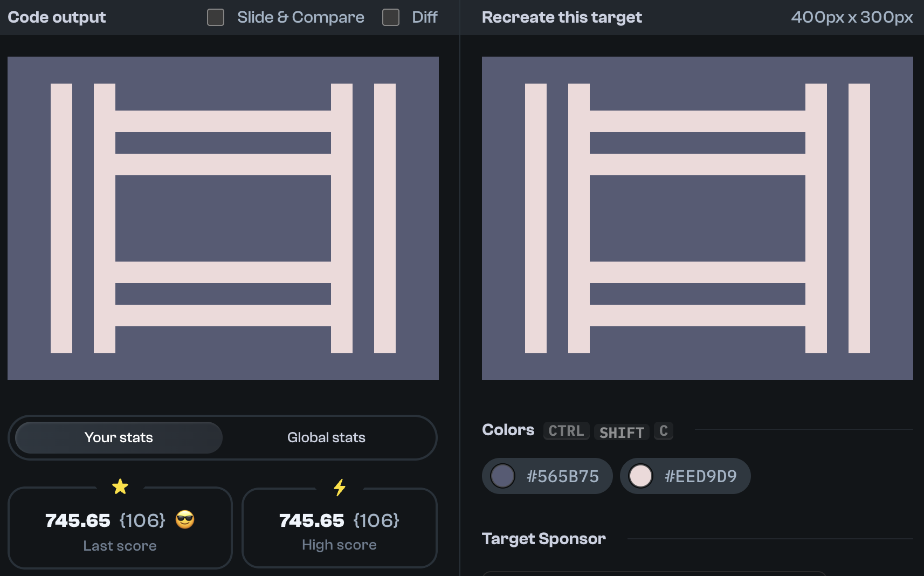Click the SHIFT key badge next to Colors
This screenshot has height=576, width=924.
click(620, 432)
